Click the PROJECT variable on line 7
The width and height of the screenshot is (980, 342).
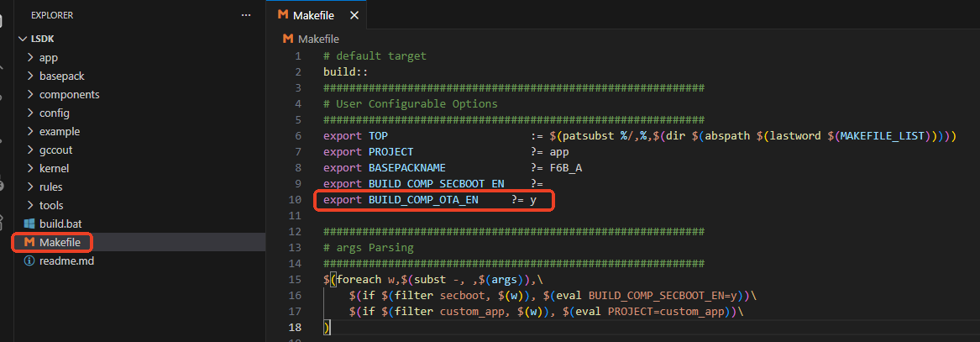pos(390,151)
